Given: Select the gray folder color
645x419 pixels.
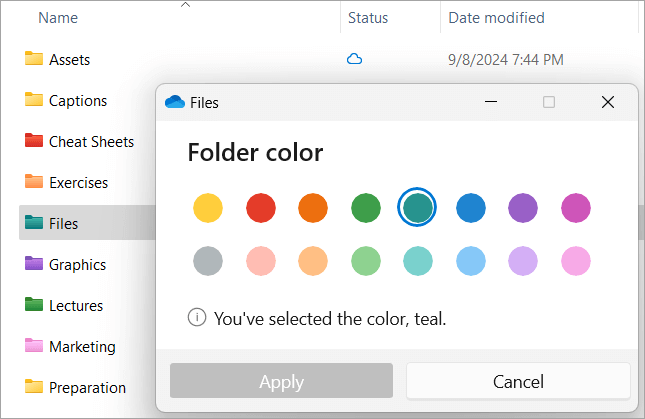Looking at the screenshot, I should (207, 261).
